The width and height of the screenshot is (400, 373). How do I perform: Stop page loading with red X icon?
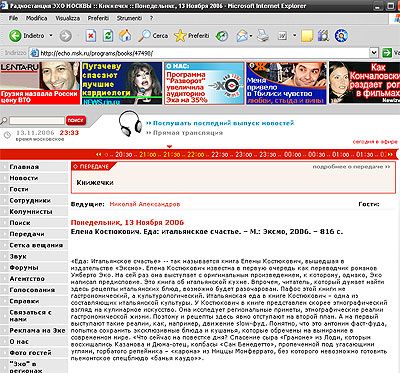(x=91, y=36)
